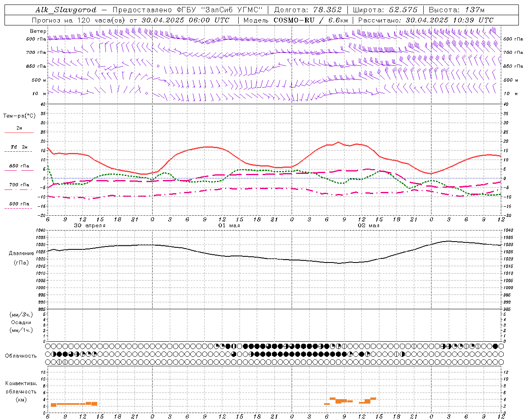Click the 500 м wind level label at left

[39, 80]
